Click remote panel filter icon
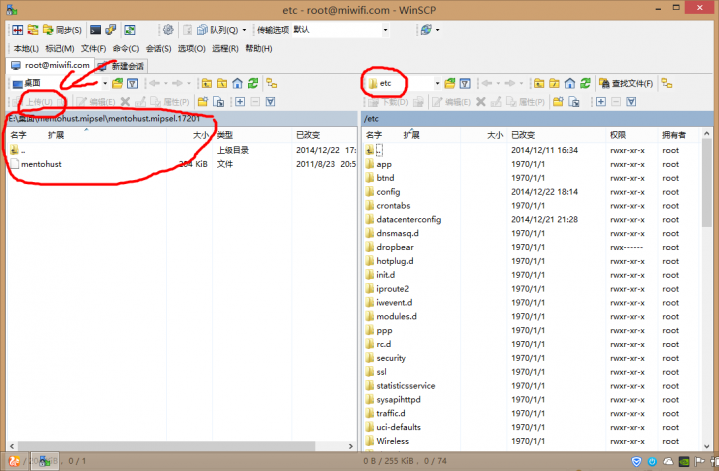Viewport: 719px width, 471px height. click(465, 83)
